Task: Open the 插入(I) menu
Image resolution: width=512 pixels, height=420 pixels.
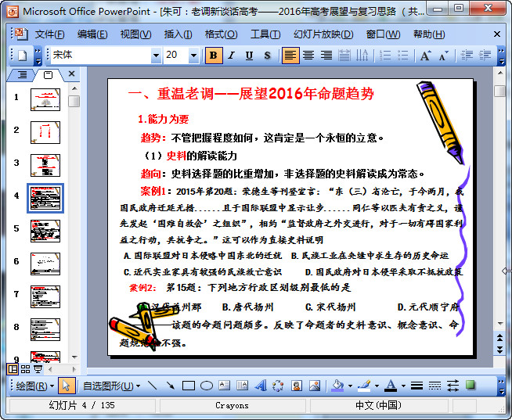Action: [178, 34]
